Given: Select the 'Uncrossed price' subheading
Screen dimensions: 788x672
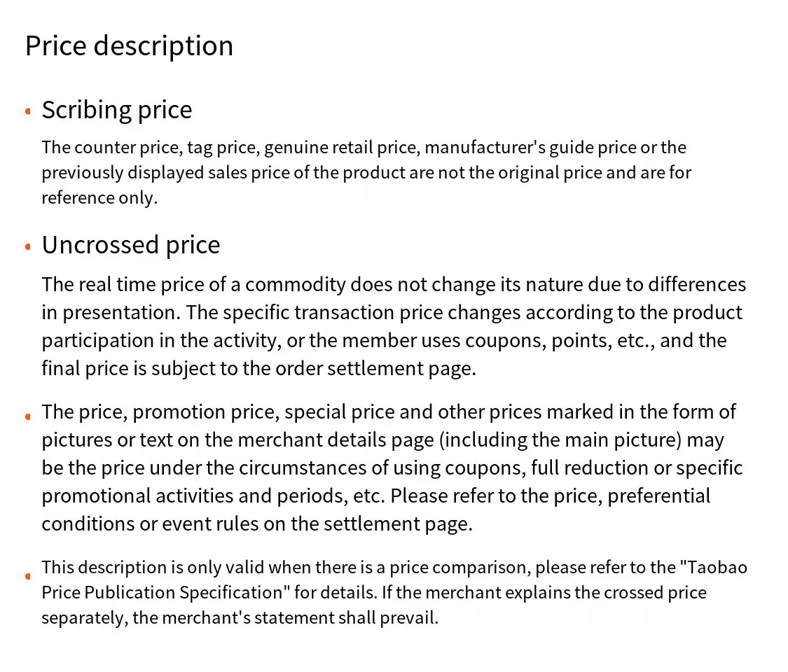Looking at the screenshot, I should click(131, 246).
